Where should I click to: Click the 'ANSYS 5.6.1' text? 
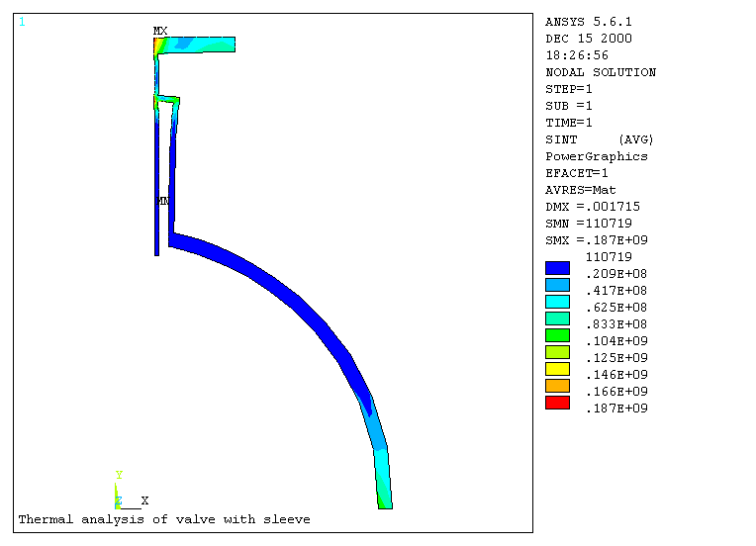pyautogui.click(x=588, y=22)
